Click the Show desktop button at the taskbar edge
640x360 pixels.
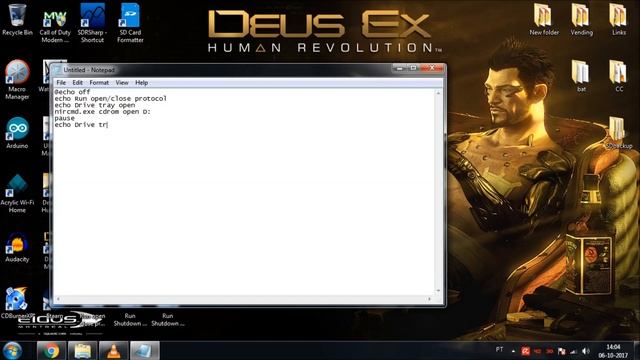pos(637,351)
